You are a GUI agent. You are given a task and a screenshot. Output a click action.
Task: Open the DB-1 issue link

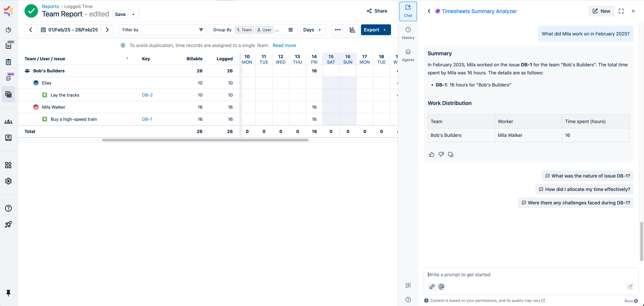pos(147,119)
